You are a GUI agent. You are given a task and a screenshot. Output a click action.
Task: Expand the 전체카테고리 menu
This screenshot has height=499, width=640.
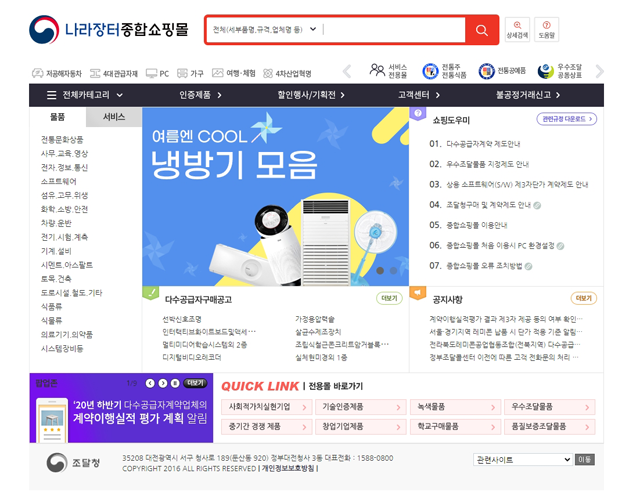click(x=84, y=95)
